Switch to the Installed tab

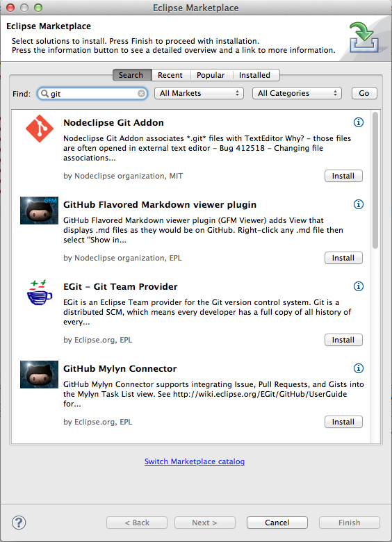(x=255, y=75)
